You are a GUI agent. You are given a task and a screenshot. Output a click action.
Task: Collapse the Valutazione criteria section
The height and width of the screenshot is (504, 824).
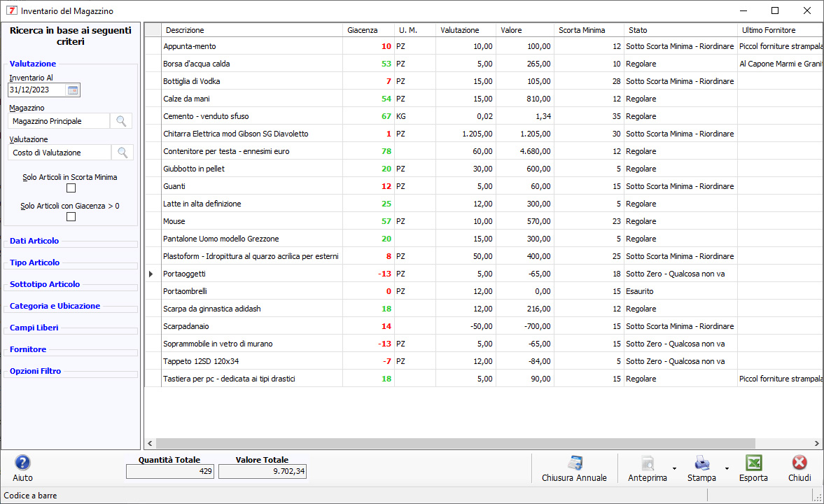pyautogui.click(x=33, y=64)
